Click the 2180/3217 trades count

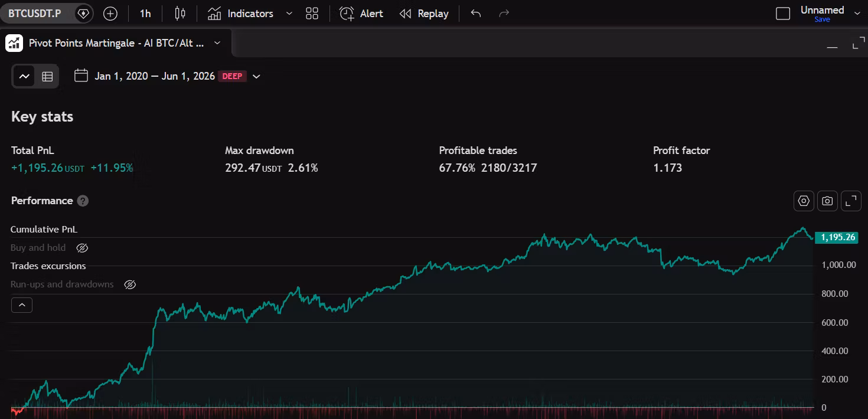[509, 168]
